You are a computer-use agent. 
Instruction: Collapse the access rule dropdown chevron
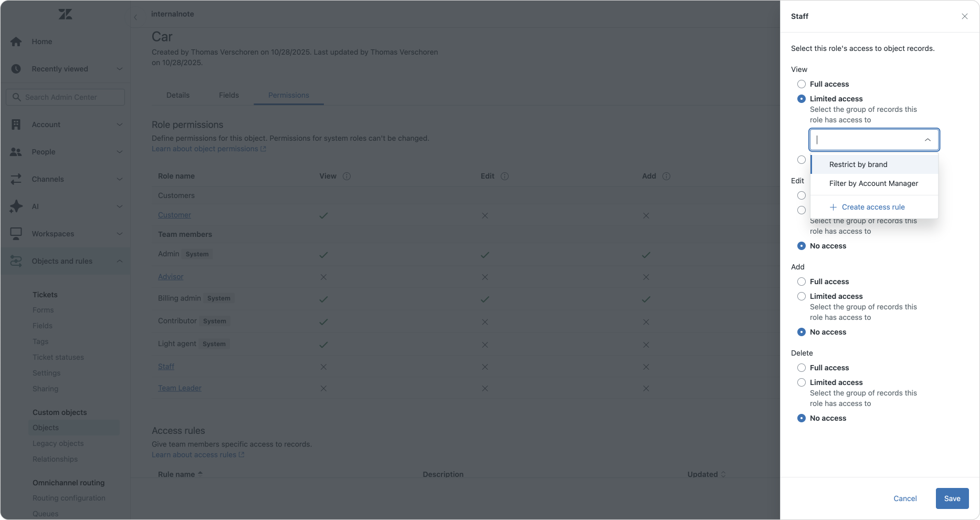tap(928, 140)
